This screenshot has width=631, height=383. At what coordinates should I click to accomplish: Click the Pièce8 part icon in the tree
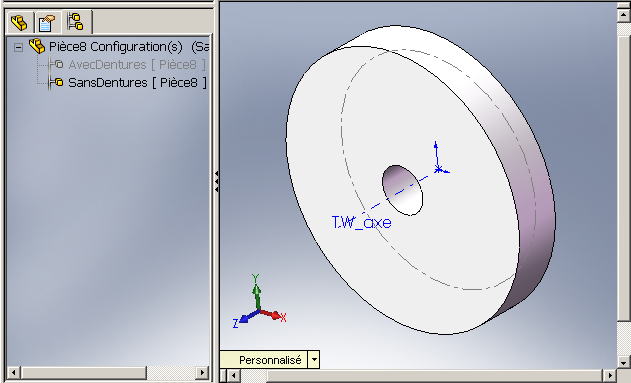click(x=37, y=46)
